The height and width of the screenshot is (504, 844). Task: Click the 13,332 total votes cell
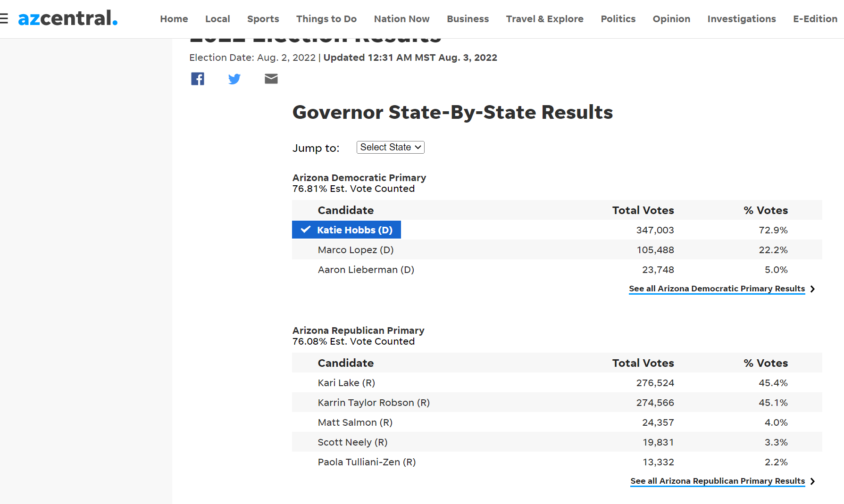(x=658, y=462)
